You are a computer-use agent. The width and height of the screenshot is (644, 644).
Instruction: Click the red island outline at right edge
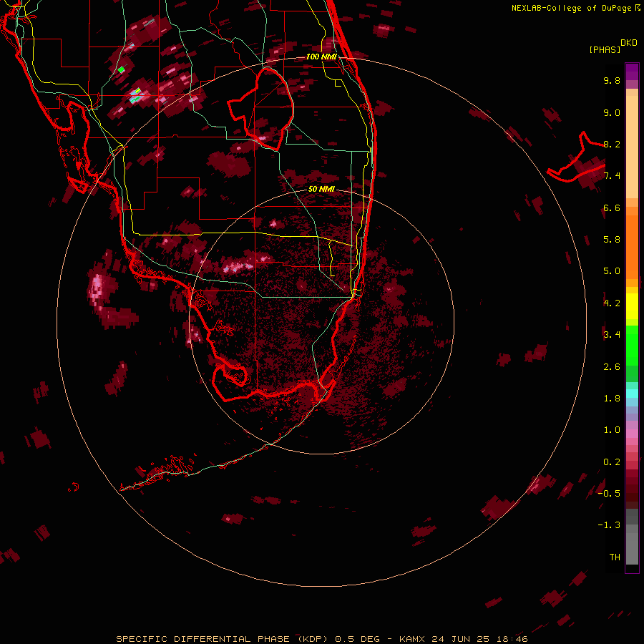[576, 157]
